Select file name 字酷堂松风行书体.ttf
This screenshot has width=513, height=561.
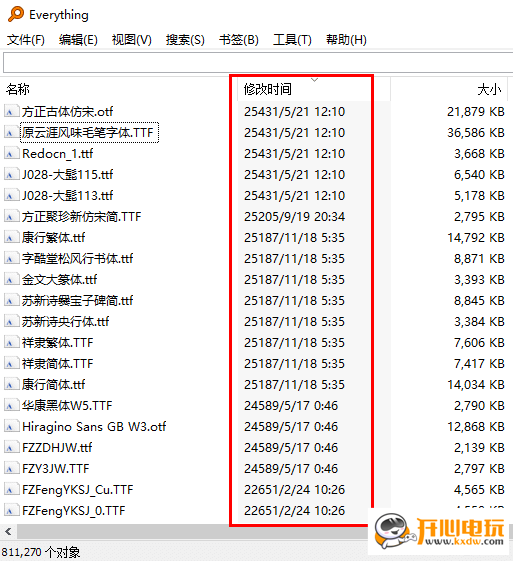pos(78,258)
